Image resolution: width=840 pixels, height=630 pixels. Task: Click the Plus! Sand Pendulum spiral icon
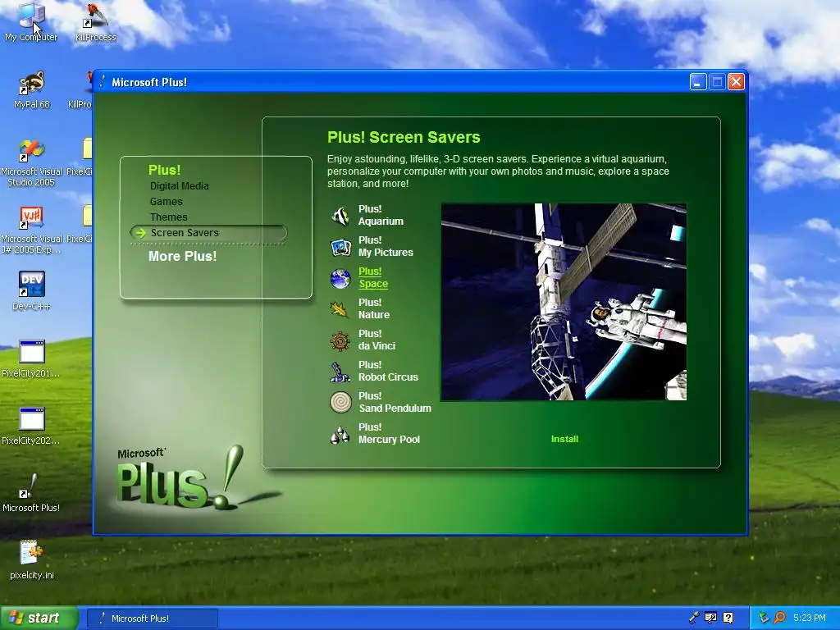click(x=340, y=402)
